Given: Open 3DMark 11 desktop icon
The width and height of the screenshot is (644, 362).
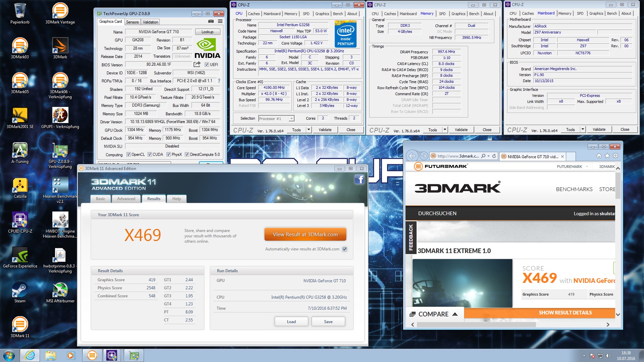Looking at the screenshot, I should pos(20,327).
